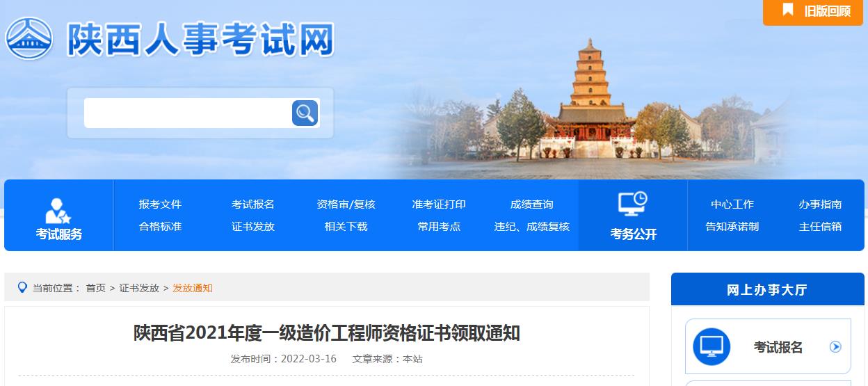The height and width of the screenshot is (386, 868).
Task: Click 发放通知 breadcrumb link
Action: click(x=193, y=288)
